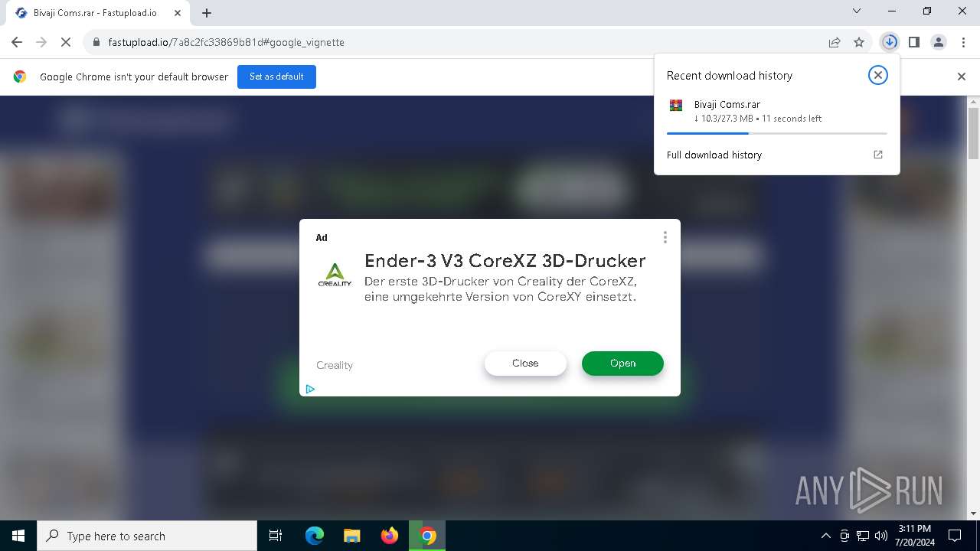Launch Firefox from taskbar

point(390,536)
